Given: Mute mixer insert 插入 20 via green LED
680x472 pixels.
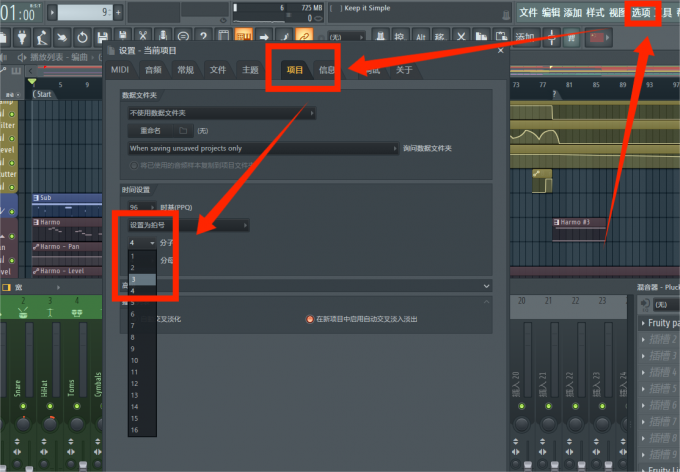Looking at the screenshot, I should (522, 406).
